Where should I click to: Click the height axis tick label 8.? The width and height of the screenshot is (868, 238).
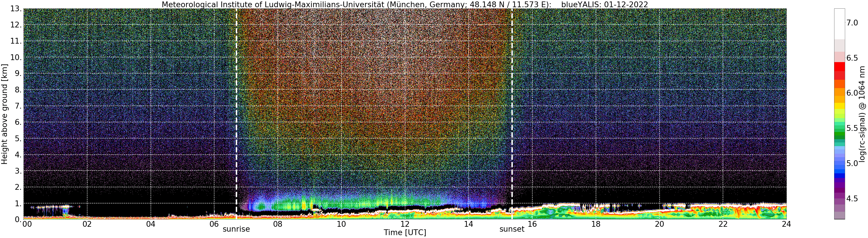pyautogui.click(x=18, y=90)
